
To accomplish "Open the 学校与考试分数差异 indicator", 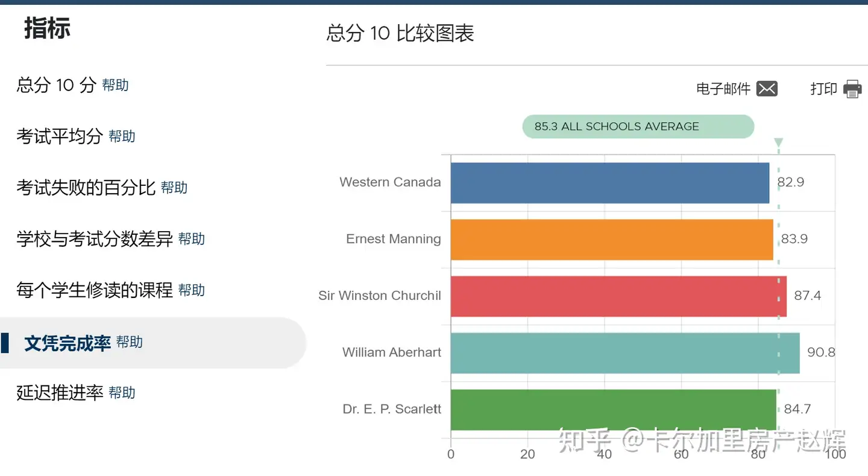I will pyautogui.click(x=95, y=239).
